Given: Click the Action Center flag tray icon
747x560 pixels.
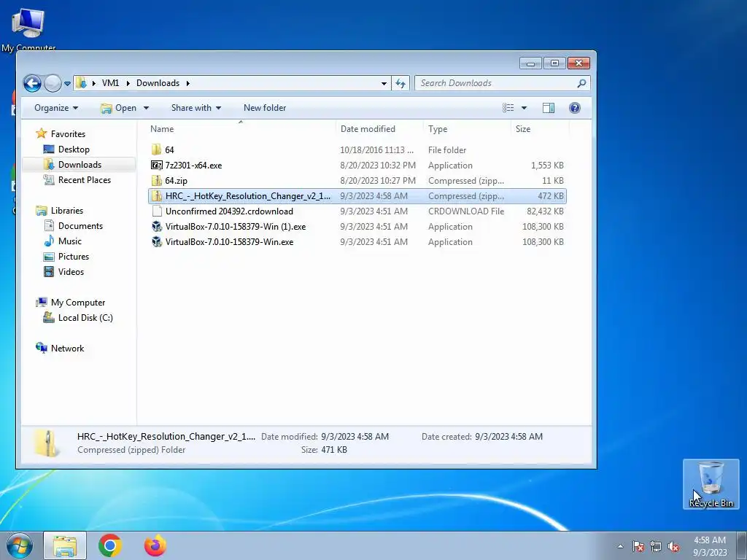Looking at the screenshot, I should (x=638, y=546).
